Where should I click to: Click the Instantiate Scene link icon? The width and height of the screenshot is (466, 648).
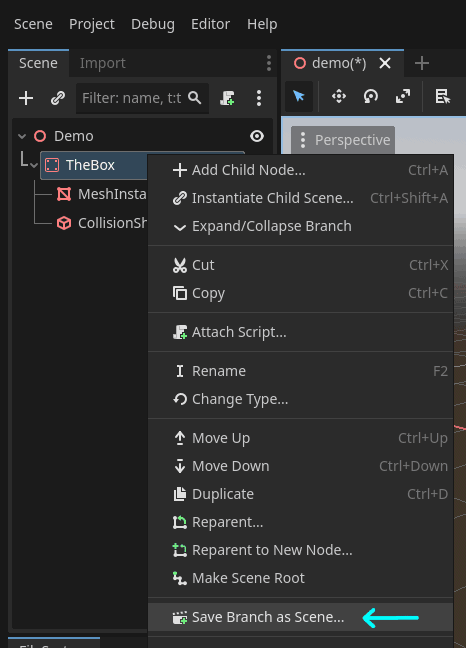[x=58, y=98]
